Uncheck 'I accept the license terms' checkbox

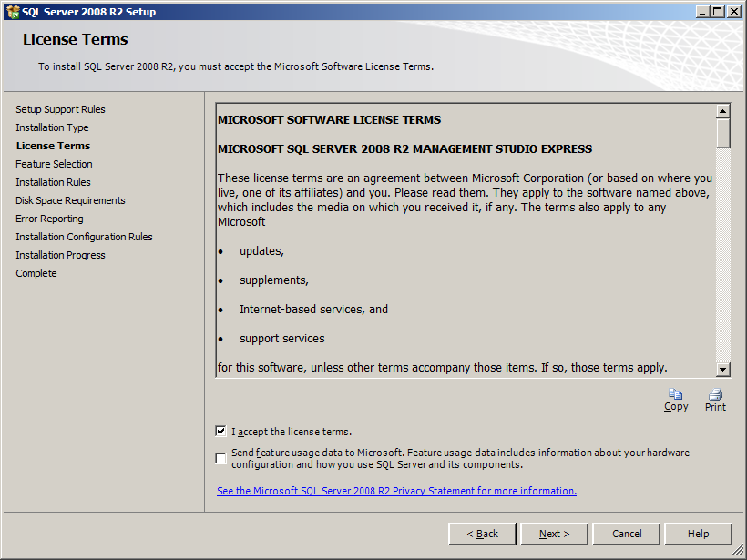[220, 432]
